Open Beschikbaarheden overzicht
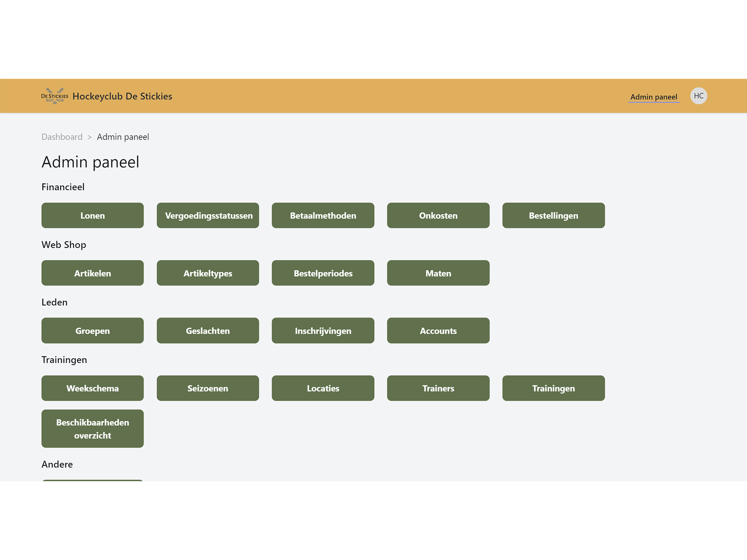The width and height of the screenshot is (747, 560). tap(92, 429)
